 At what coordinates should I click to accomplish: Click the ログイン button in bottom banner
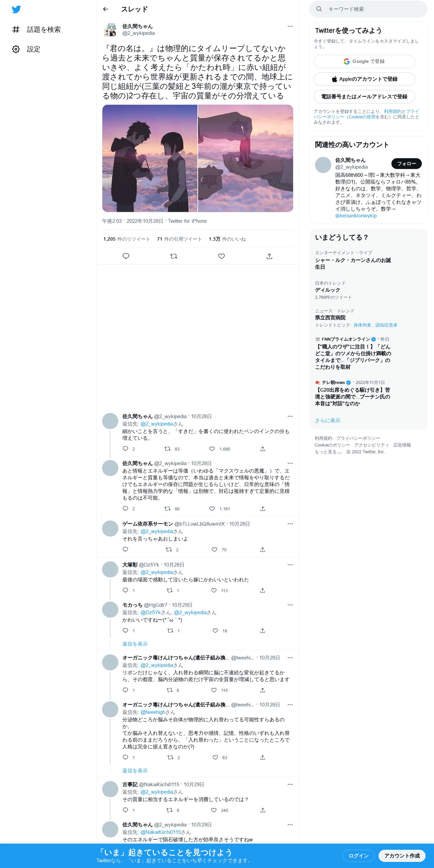pyautogui.click(x=358, y=856)
